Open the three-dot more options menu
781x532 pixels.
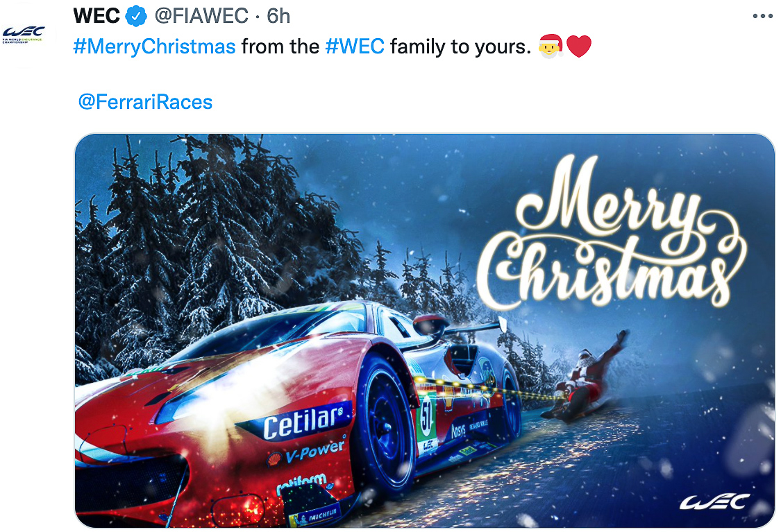click(762, 17)
